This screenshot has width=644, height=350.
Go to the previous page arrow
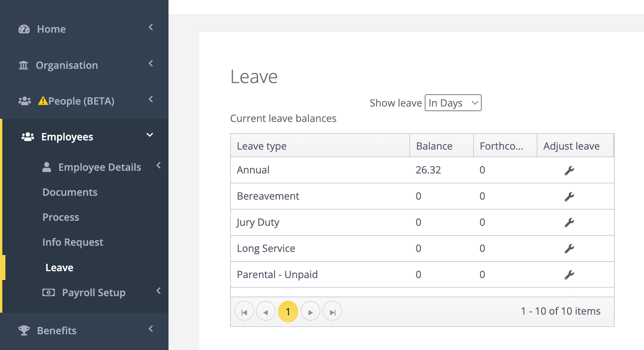click(x=266, y=311)
